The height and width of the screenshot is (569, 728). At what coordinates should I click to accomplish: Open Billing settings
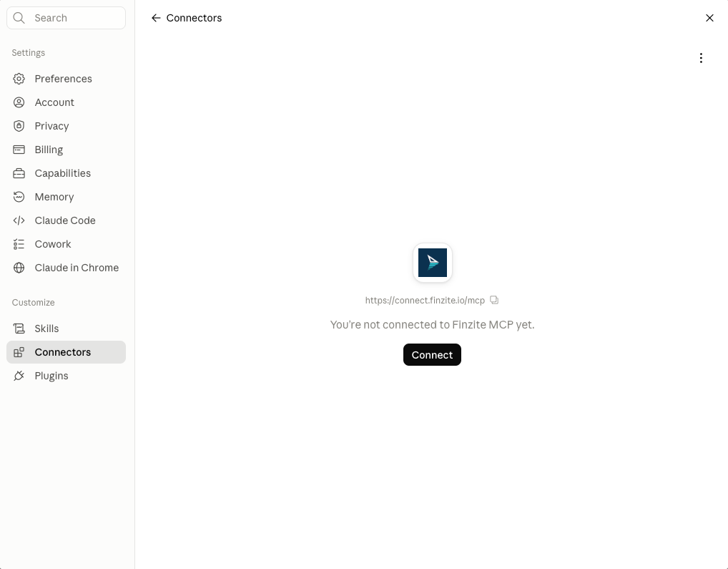tap(66, 150)
